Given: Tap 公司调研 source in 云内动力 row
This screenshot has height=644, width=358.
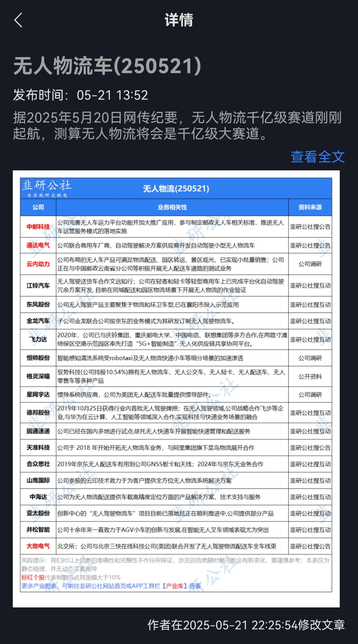Looking at the screenshot, I should [310, 264].
